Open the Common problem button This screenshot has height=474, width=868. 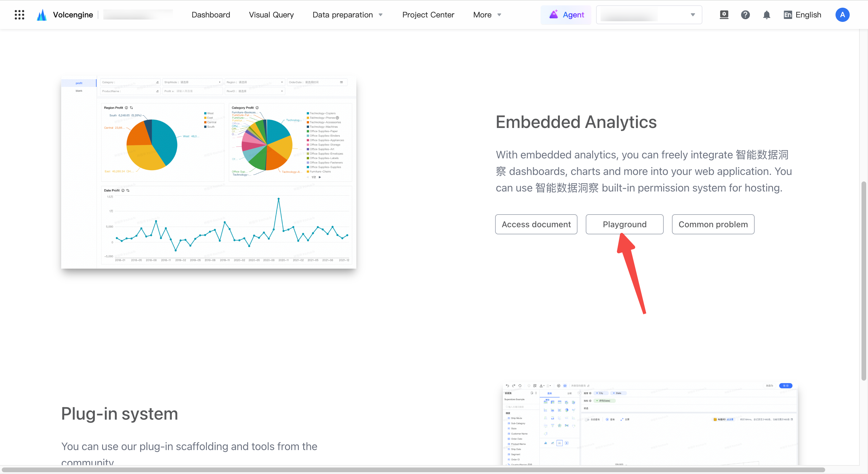click(713, 224)
